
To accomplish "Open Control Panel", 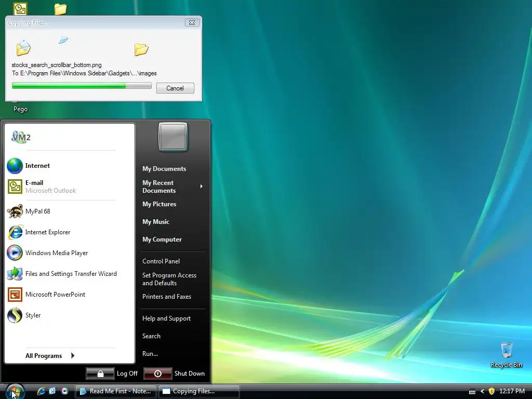I will click(161, 261).
